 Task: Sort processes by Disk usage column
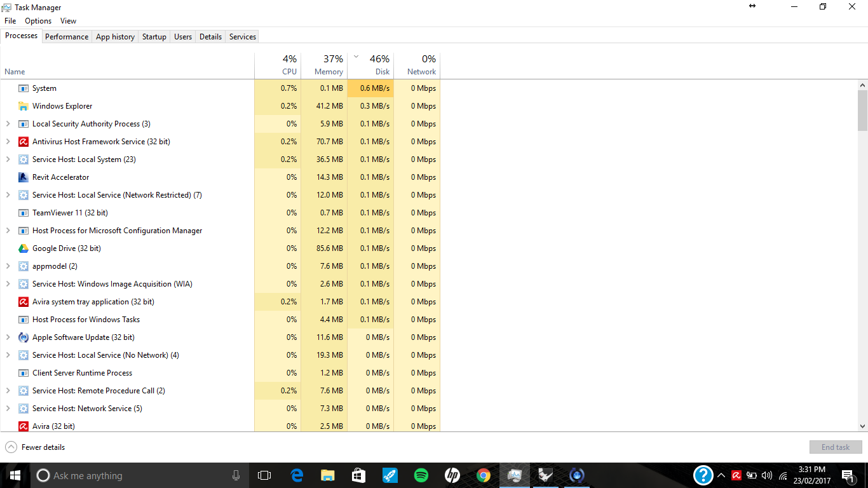[370, 65]
